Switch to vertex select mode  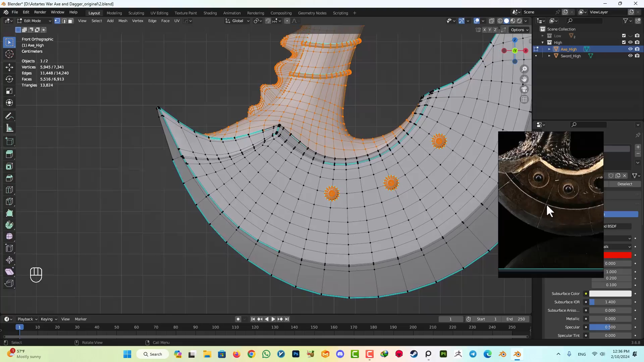point(57,21)
